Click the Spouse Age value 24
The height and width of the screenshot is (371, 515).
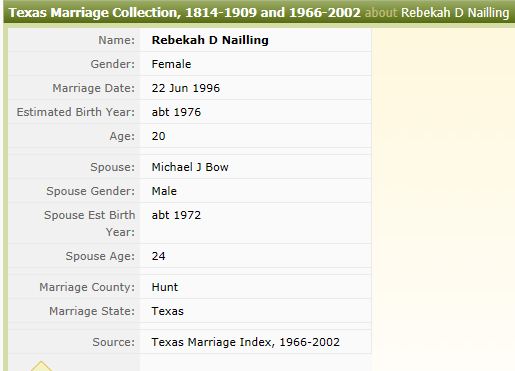pyautogui.click(x=158, y=256)
